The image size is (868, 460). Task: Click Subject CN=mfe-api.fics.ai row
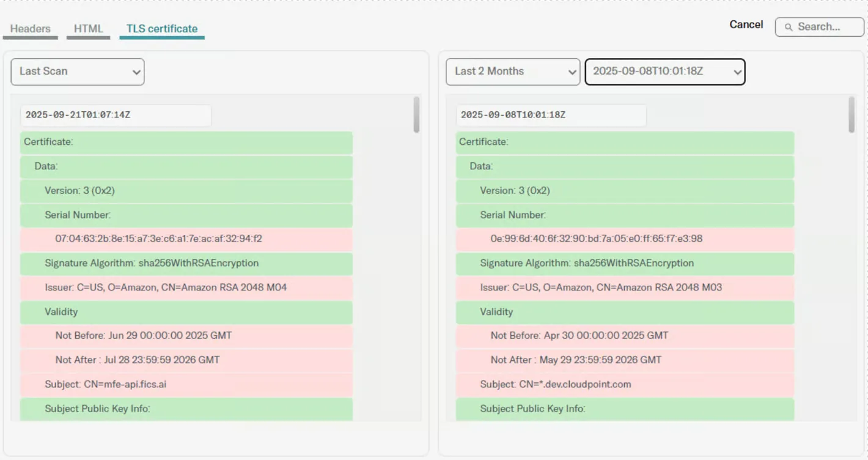point(186,385)
